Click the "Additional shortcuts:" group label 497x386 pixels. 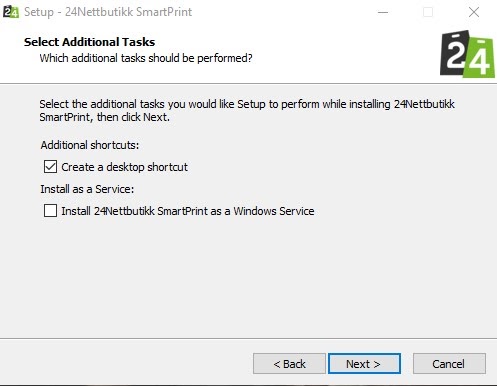point(90,145)
